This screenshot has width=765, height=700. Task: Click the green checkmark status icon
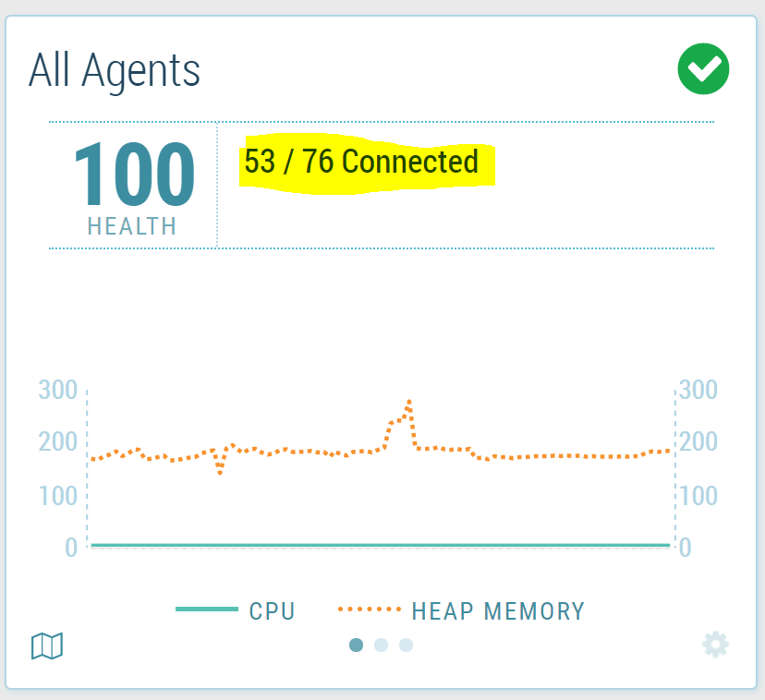pos(704,68)
